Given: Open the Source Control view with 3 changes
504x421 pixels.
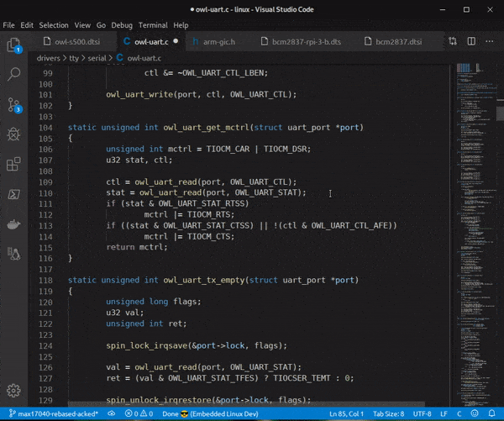Looking at the screenshot, I should pos(13,105).
